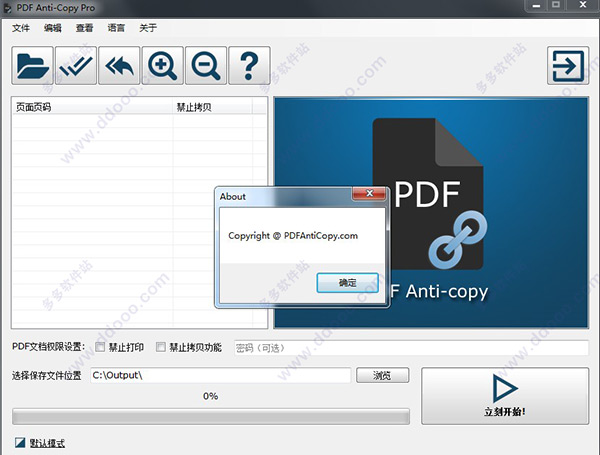
Task: Click the 页面页码 column header
Action: (x=93, y=107)
